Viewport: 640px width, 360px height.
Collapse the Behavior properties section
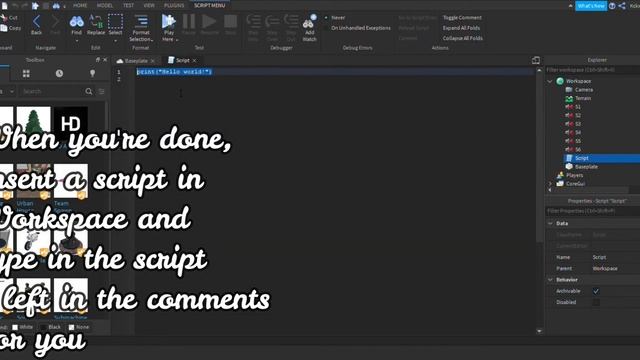pos(550,280)
